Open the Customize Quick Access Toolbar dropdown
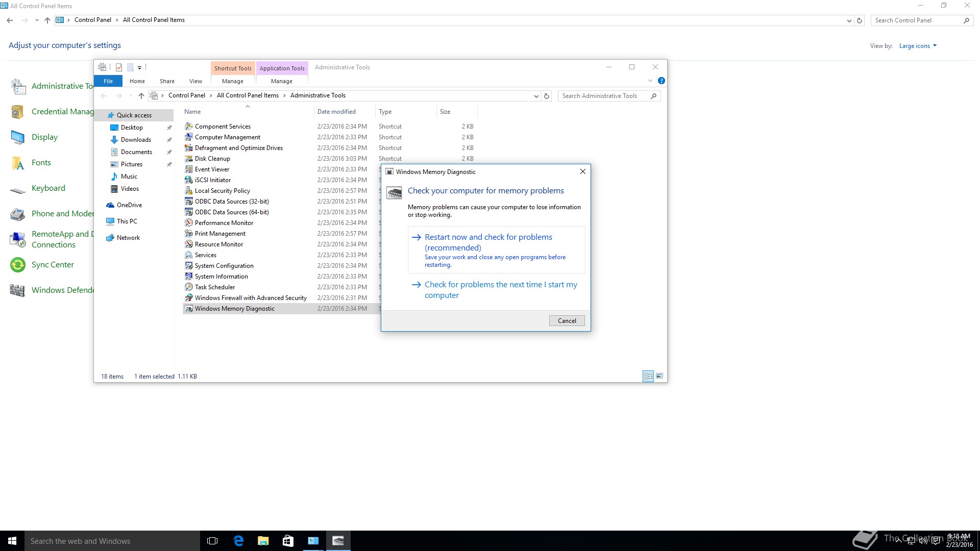This screenshot has height=551, width=980. click(x=139, y=67)
